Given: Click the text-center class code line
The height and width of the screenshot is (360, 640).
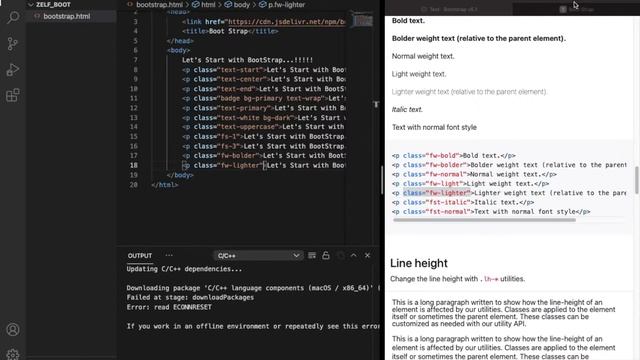Looking at the screenshot, I should [264, 79].
